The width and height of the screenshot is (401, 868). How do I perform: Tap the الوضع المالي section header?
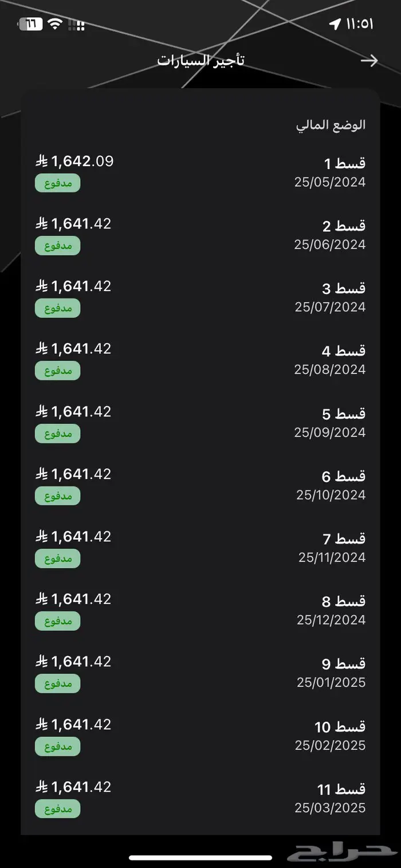(331, 125)
